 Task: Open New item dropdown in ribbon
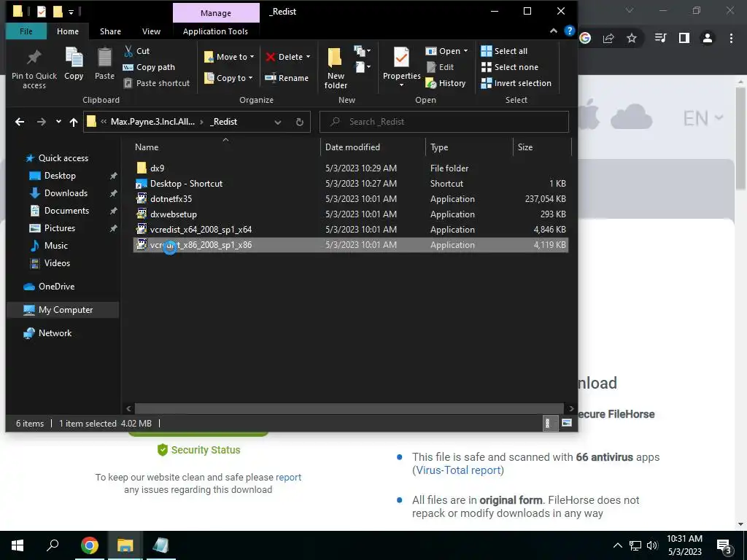363,50
